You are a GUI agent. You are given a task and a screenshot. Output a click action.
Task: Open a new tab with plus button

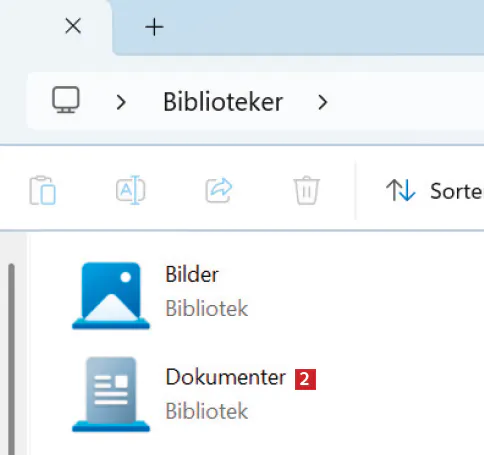point(154,27)
